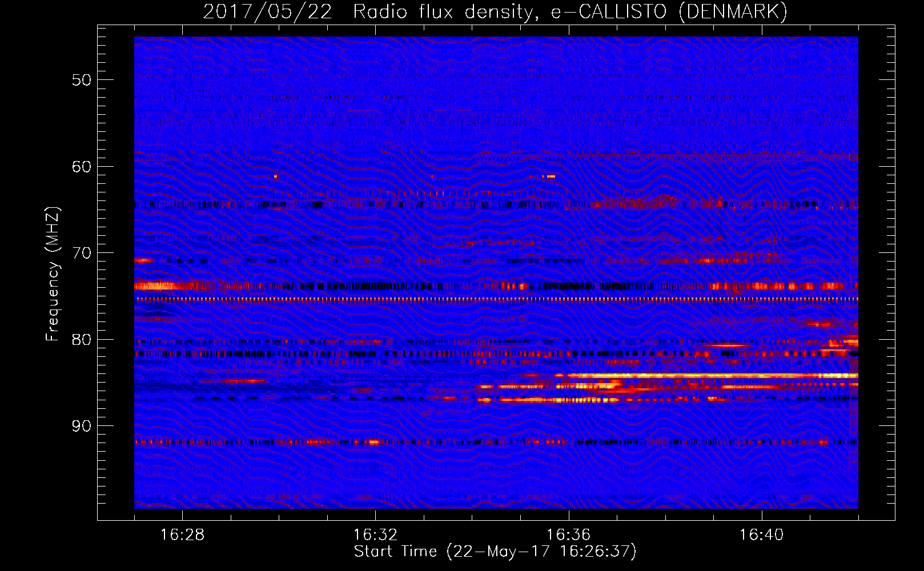Click the 16:28 time tick label
This screenshot has height=571, width=924.
(x=182, y=535)
